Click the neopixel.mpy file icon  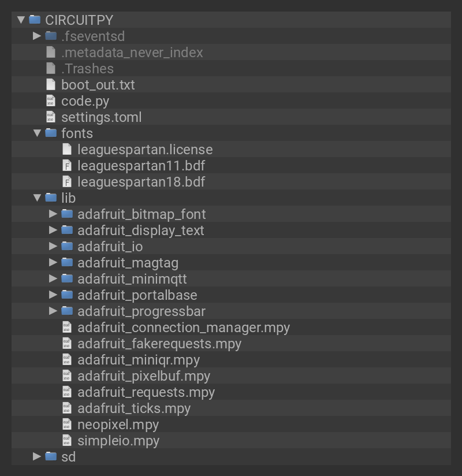pyautogui.click(x=67, y=424)
